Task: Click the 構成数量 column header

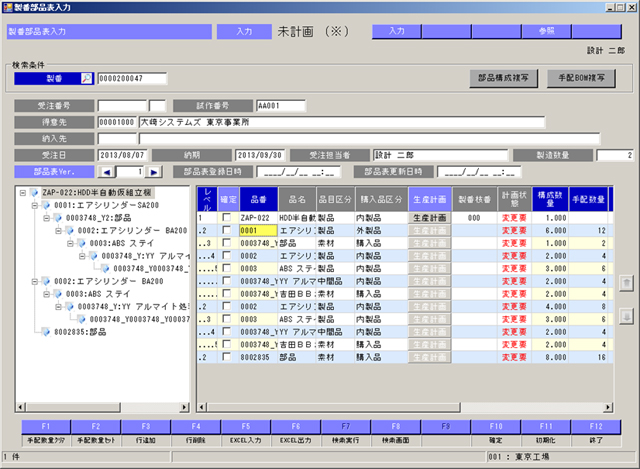Action: point(550,199)
